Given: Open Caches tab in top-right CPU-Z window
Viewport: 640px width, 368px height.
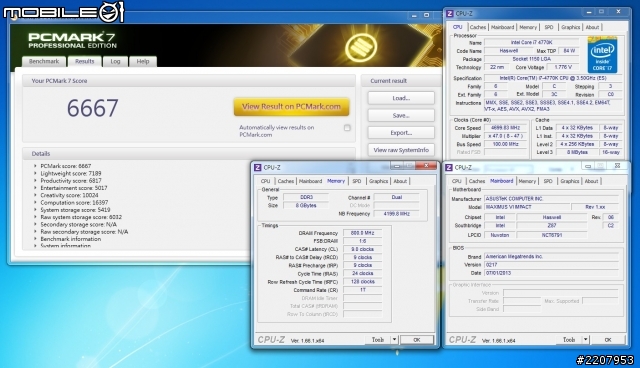Looking at the screenshot, I should 478,27.
